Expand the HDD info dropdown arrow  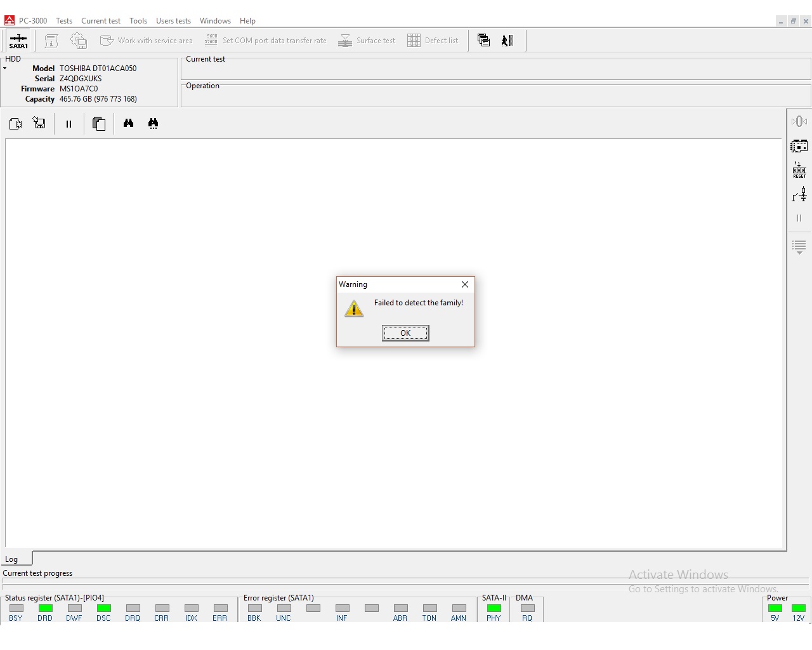(4, 68)
